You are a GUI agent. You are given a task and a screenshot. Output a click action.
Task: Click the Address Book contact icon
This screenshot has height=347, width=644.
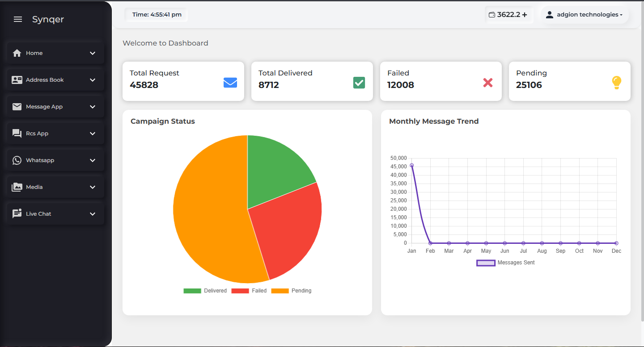17,80
